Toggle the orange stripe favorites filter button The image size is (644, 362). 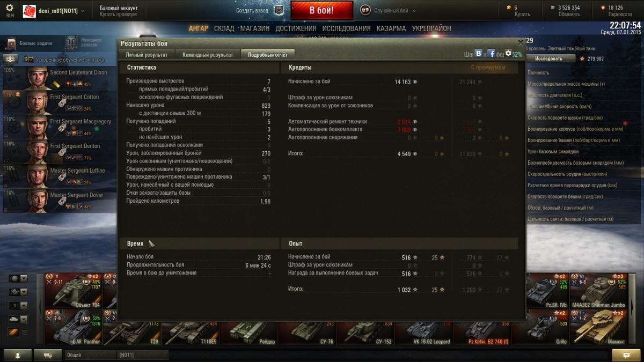point(13,332)
